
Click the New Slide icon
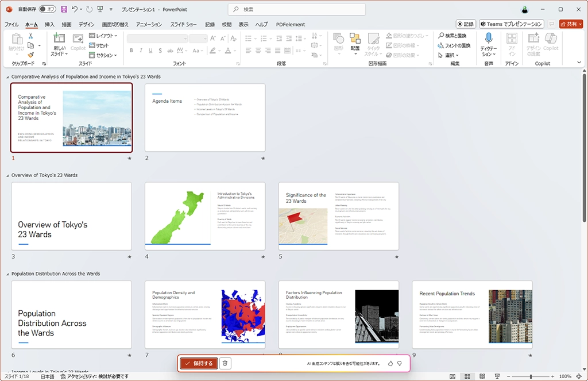click(59, 38)
